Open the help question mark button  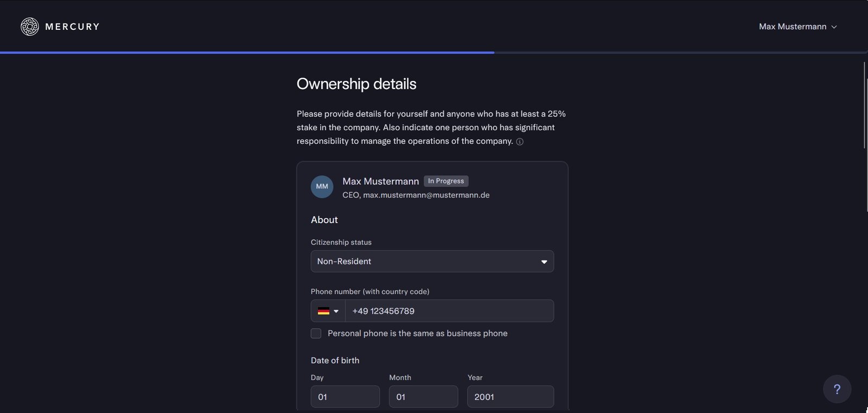tap(837, 389)
